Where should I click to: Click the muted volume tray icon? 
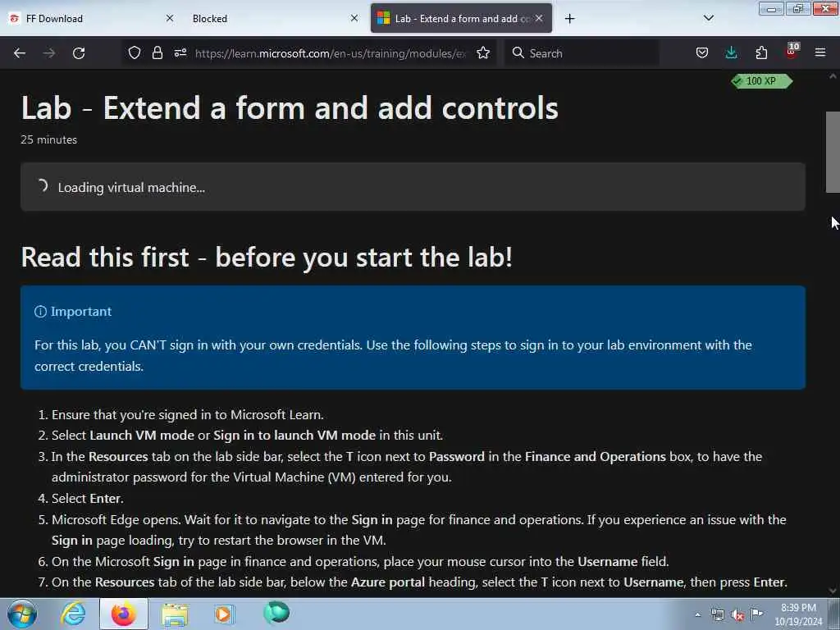(x=737, y=615)
